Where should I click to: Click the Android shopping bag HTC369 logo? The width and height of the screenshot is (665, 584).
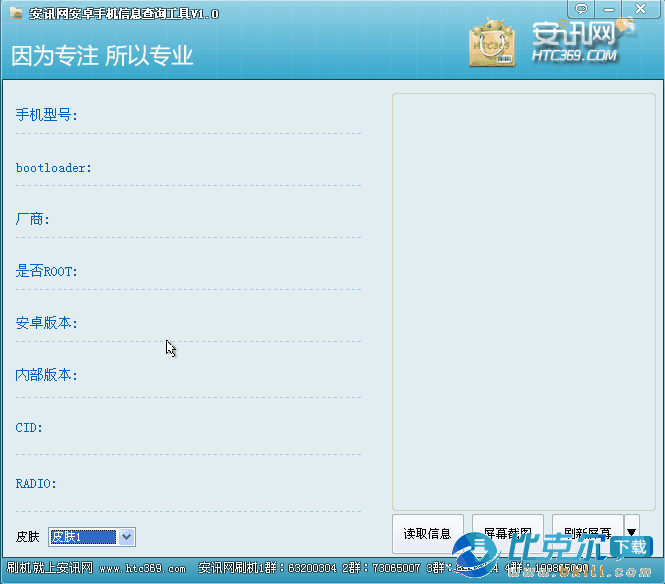click(492, 45)
